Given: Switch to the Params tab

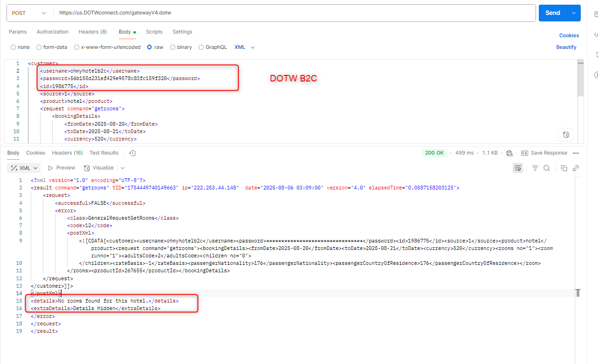Looking at the screenshot, I should pyautogui.click(x=18, y=32).
